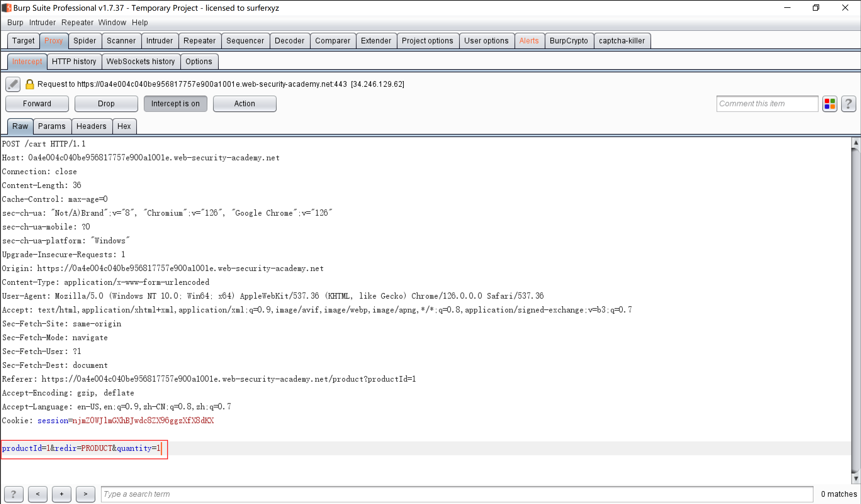Click the Raw tab for raw view
Viewport: 861px width, 504px height.
click(20, 126)
